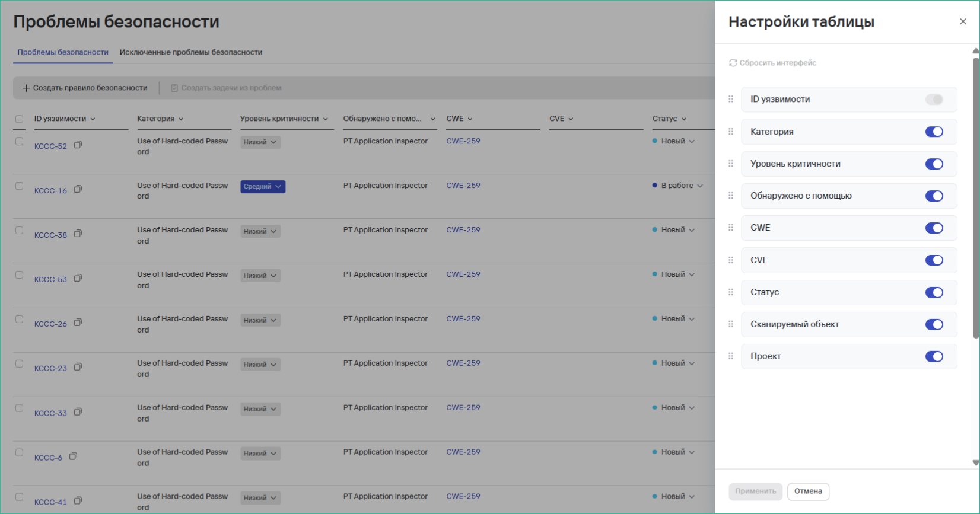Select the Проблемы безопасности tab

tap(63, 52)
